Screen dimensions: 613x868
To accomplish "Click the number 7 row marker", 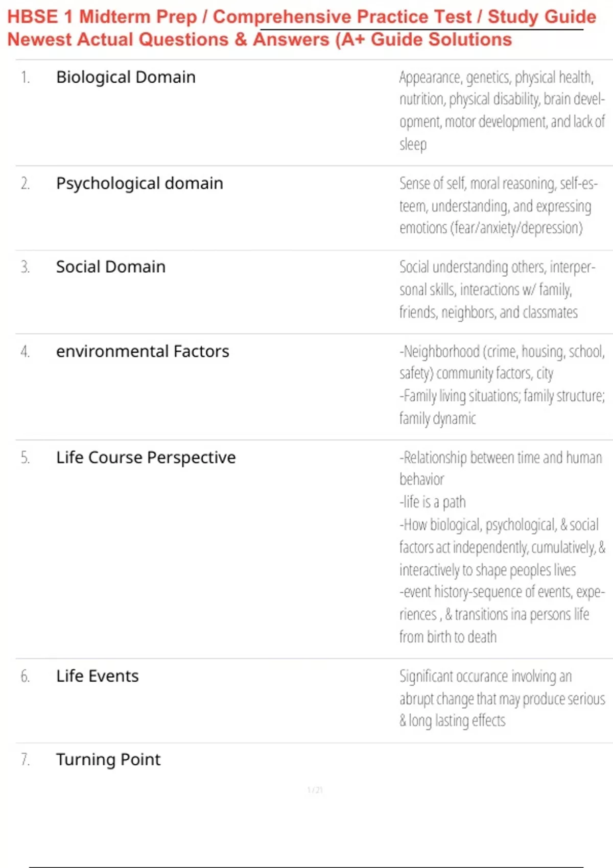I will tap(25, 760).
